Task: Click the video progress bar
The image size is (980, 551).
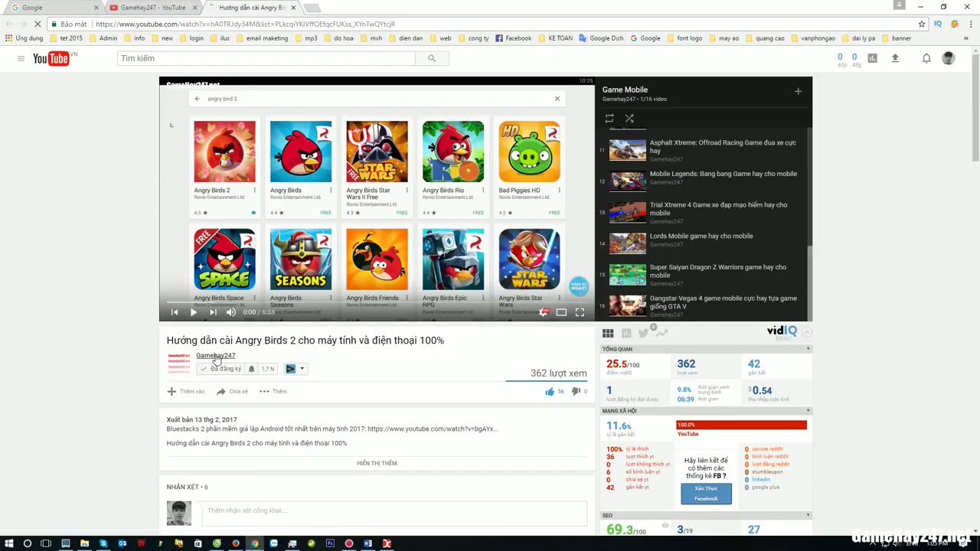Action: [377, 302]
